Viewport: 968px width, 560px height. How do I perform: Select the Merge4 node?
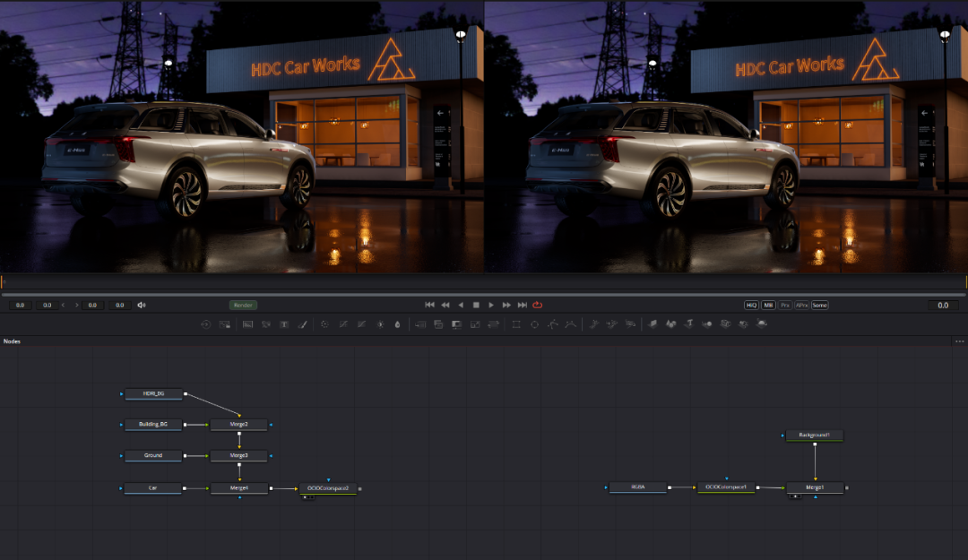tap(239, 488)
